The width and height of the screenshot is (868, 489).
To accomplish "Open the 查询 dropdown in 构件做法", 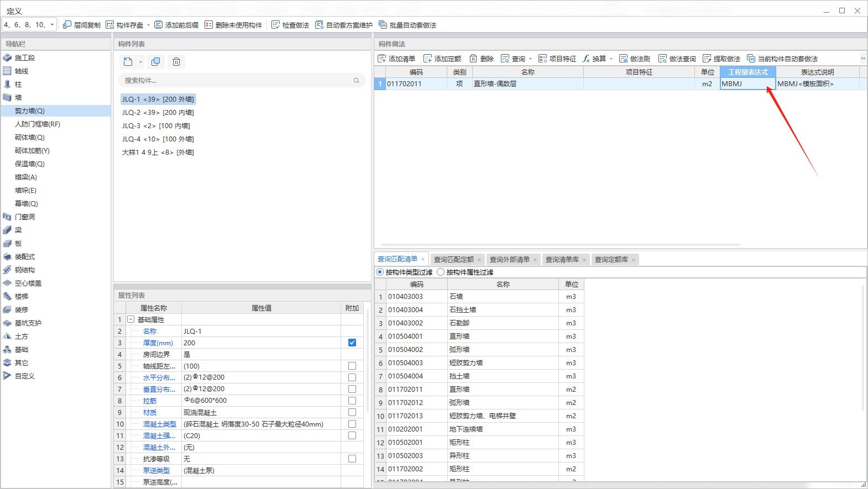I will coord(530,59).
